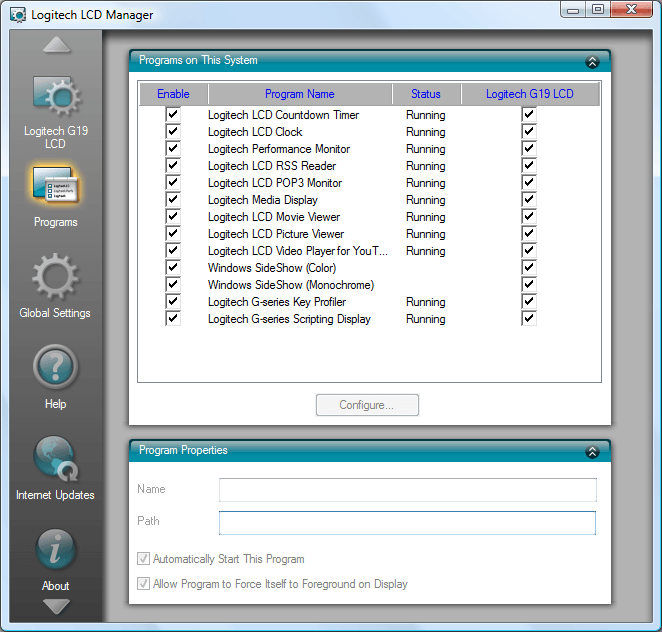Viewport: 662px width, 632px height.
Task: Toggle G19 LCD checkbox for SideShow (Color)
Action: [x=529, y=268]
